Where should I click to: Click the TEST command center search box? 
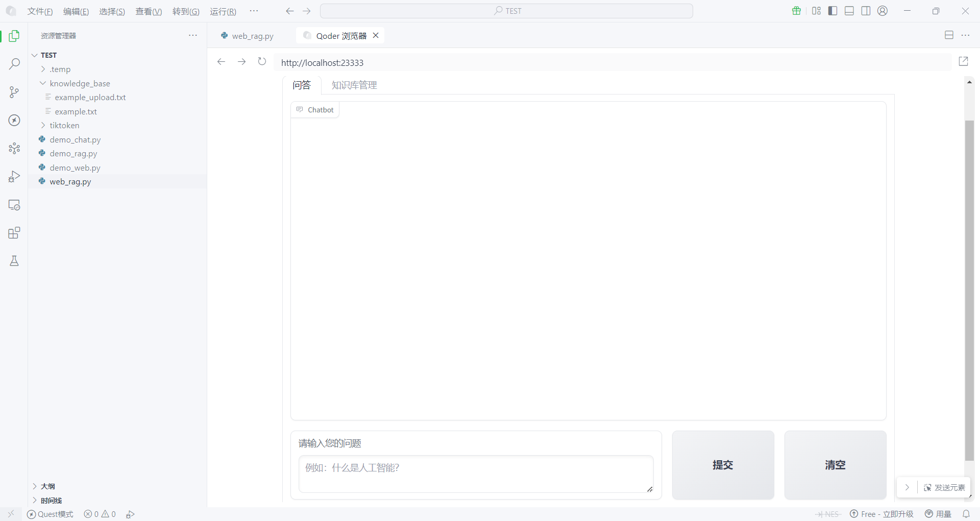click(506, 11)
